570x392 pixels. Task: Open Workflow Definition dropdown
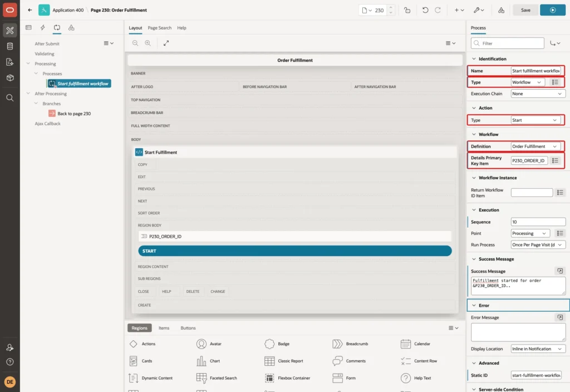tap(535, 146)
